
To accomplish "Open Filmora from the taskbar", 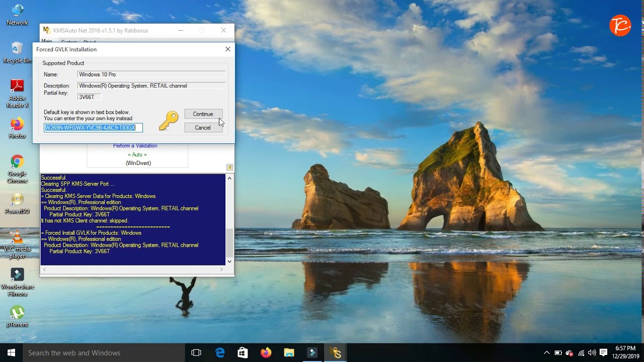I will coord(312,353).
